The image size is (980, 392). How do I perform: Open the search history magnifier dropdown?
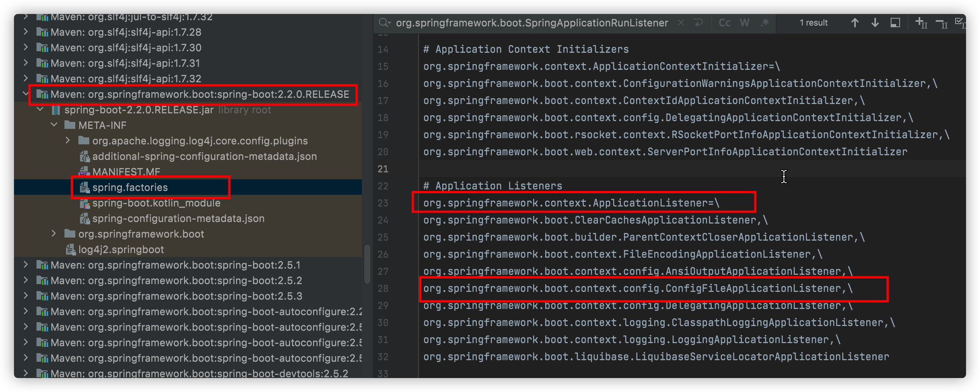click(x=384, y=23)
